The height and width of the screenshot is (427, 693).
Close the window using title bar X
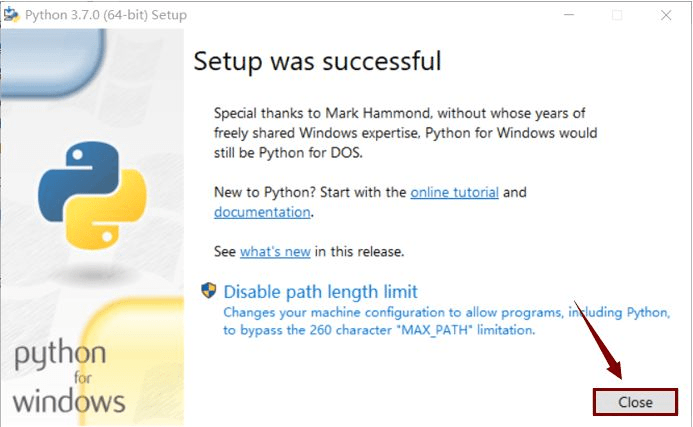(664, 15)
